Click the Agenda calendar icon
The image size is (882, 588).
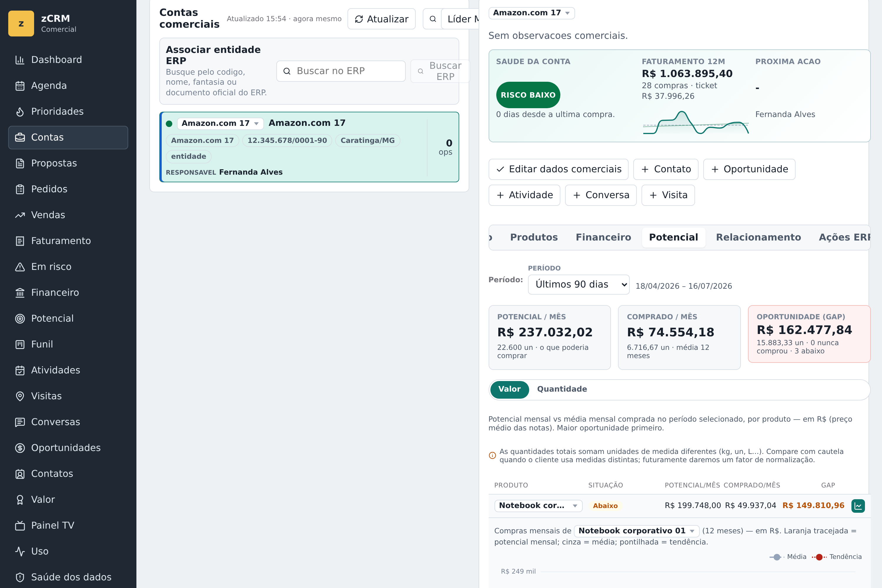coord(20,86)
